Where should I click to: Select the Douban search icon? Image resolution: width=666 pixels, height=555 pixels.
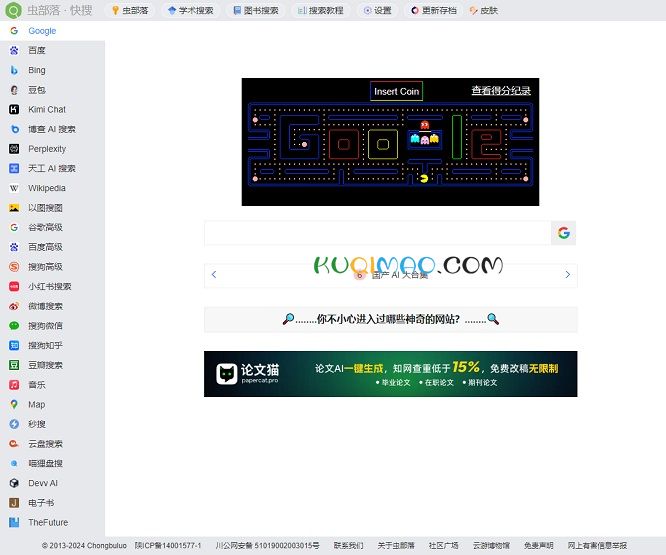[x=14, y=365]
